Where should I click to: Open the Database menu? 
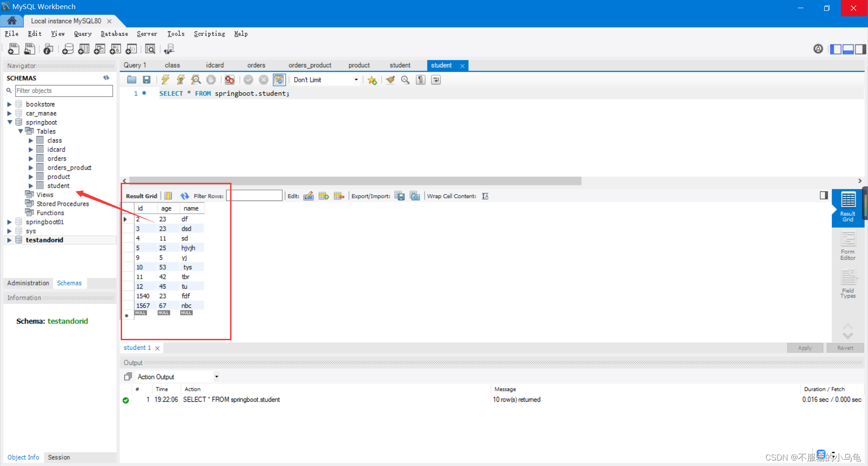click(114, 34)
